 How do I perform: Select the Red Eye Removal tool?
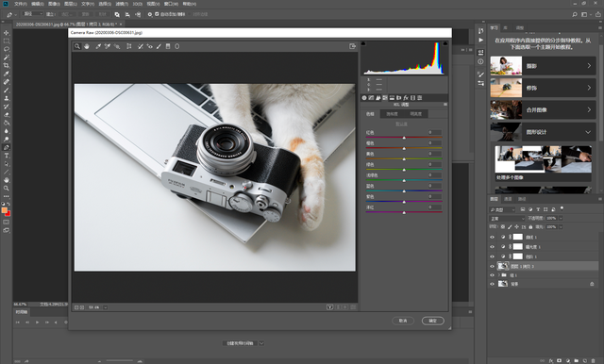[x=150, y=46]
